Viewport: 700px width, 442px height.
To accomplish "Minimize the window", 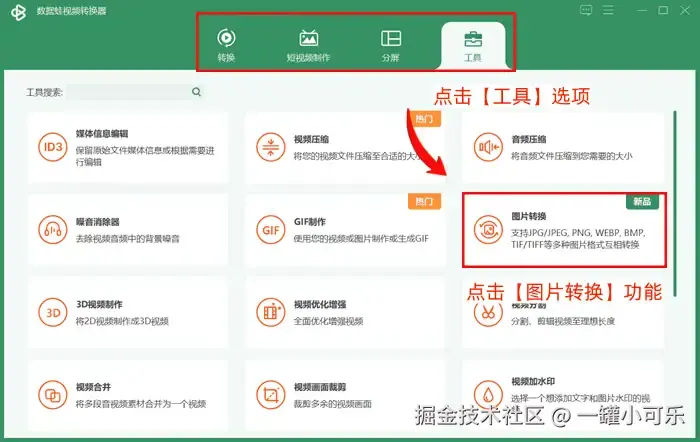I will pyautogui.click(x=642, y=10).
